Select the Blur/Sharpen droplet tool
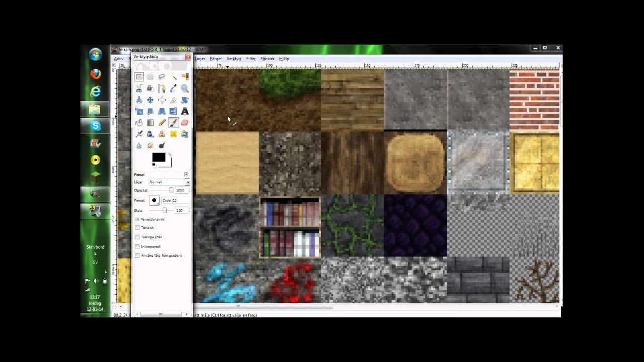Screen dimensions: 644x362 click(139, 145)
